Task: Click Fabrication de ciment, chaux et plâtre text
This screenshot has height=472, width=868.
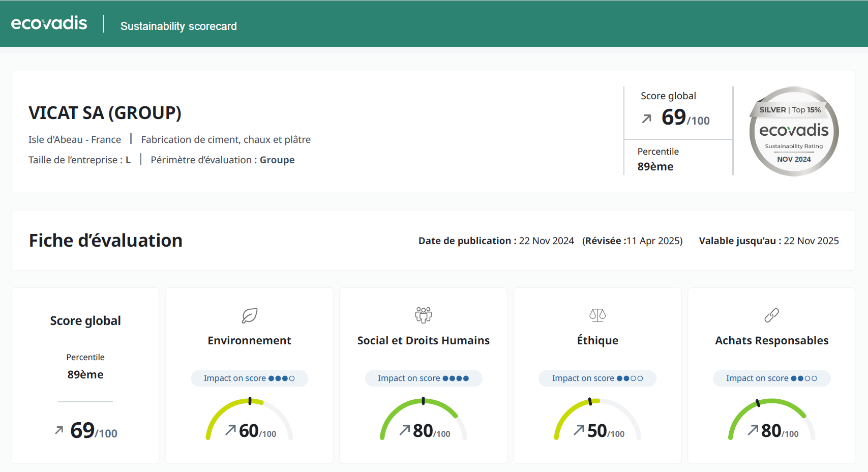Action: click(x=226, y=139)
